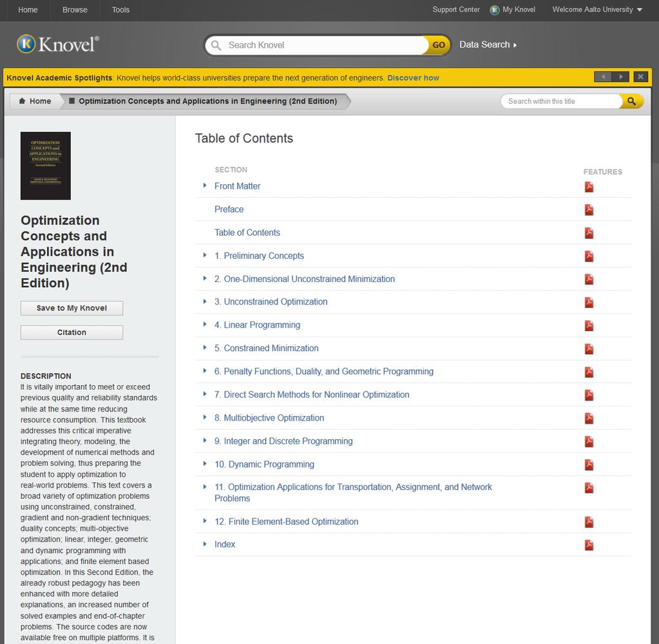
Task: Open PDF for 3. Unconstrained Optimization
Action: coord(589,303)
